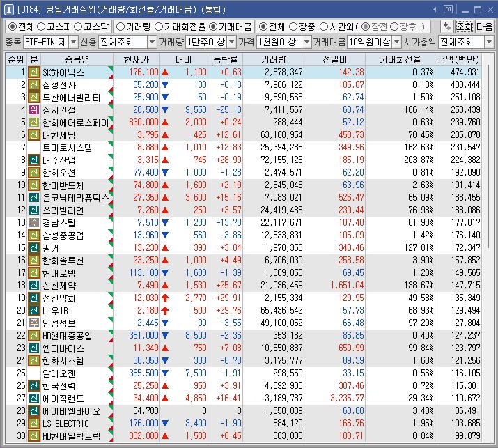Sort by the 현재가 column header
The image size is (498, 448).
click(x=137, y=59)
